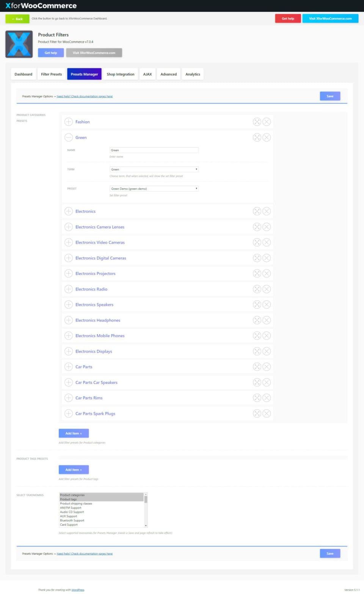Viewport: 364px width, 594px height.
Task: Click the cyan Visit XforWooCommerce.com button
Action: pyautogui.click(x=330, y=19)
